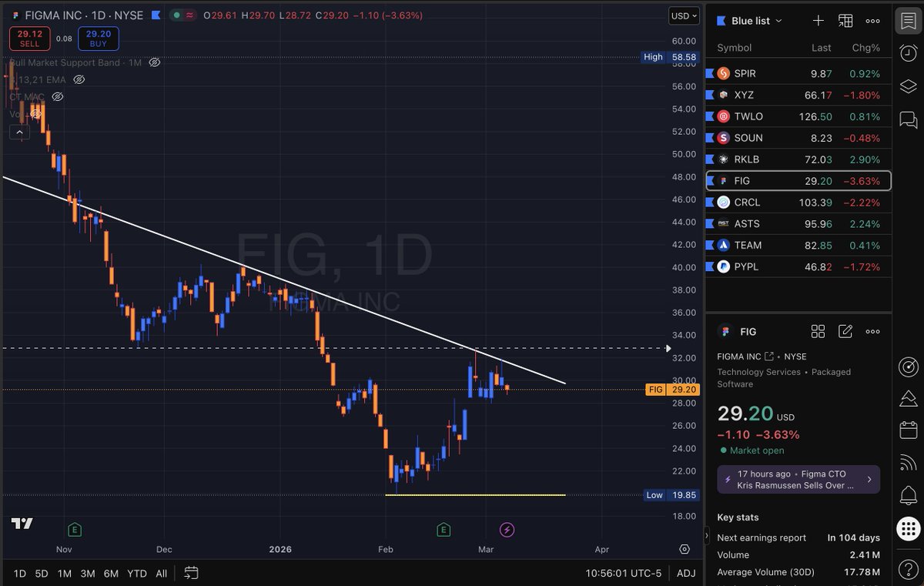The width and height of the screenshot is (924, 586).
Task: Click the FIG details grid layout icon
Action: coord(818,331)
